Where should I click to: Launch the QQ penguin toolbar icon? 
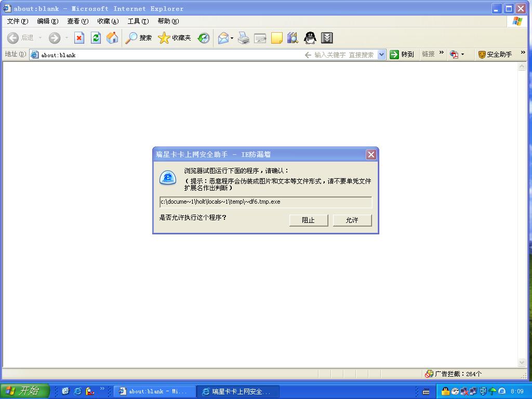[x=310, y=37]
